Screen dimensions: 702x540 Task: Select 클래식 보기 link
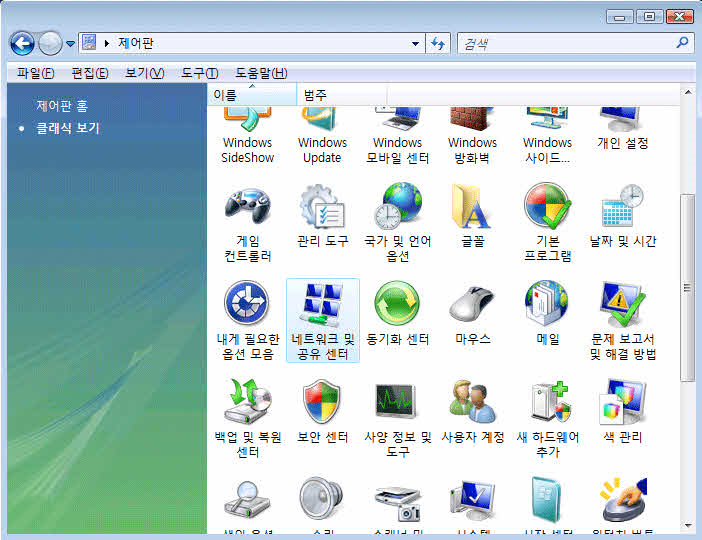pos(68,129)
